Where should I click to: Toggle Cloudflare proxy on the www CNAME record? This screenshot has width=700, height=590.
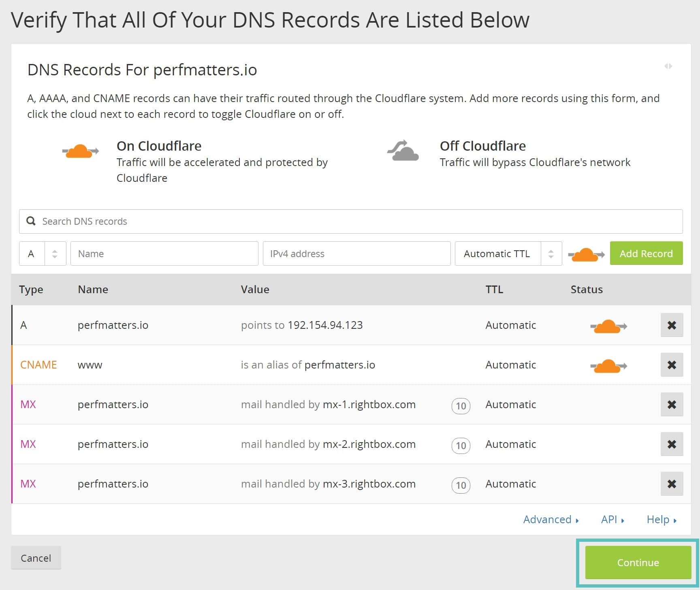(609, 365)
